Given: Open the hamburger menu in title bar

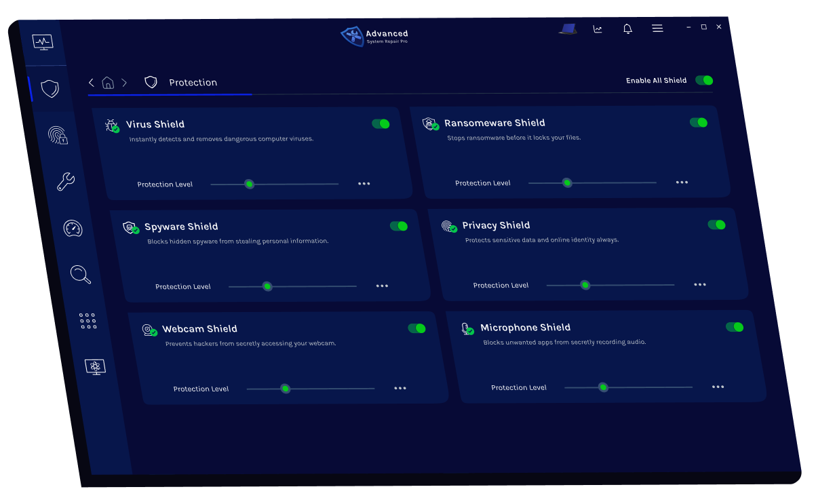Looking at the screenshot, I should [x=657, y=28].
